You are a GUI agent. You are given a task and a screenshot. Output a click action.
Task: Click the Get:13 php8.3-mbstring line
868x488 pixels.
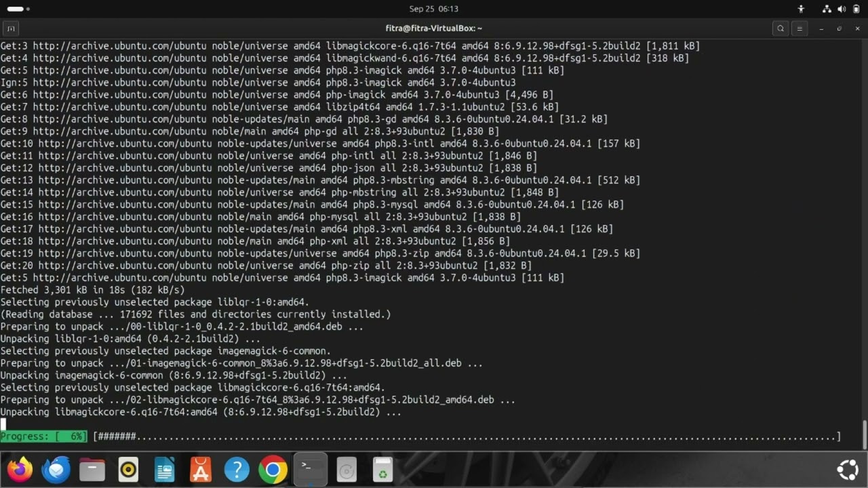click(x=320, y=180)
